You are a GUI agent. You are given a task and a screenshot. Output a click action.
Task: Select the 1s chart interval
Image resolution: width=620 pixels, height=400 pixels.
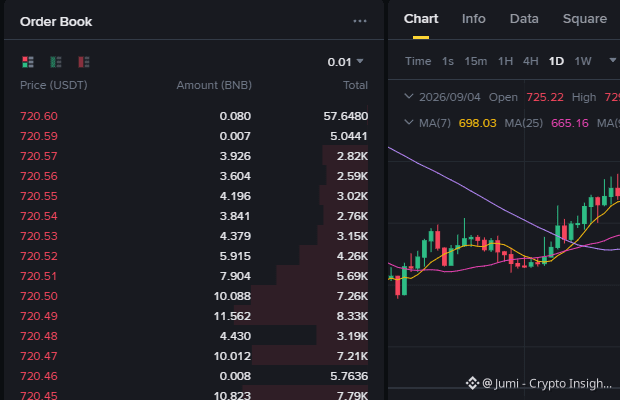tap(448, 61)
